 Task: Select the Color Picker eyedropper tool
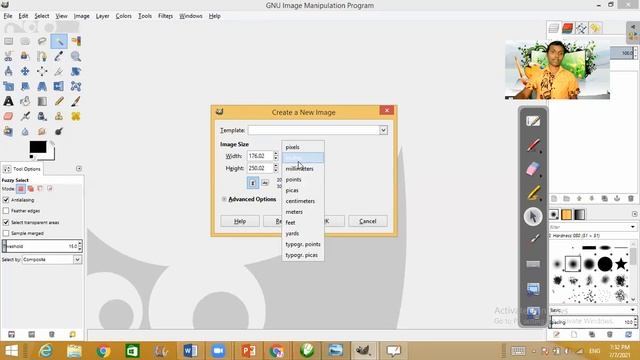[x=59, y=56]
